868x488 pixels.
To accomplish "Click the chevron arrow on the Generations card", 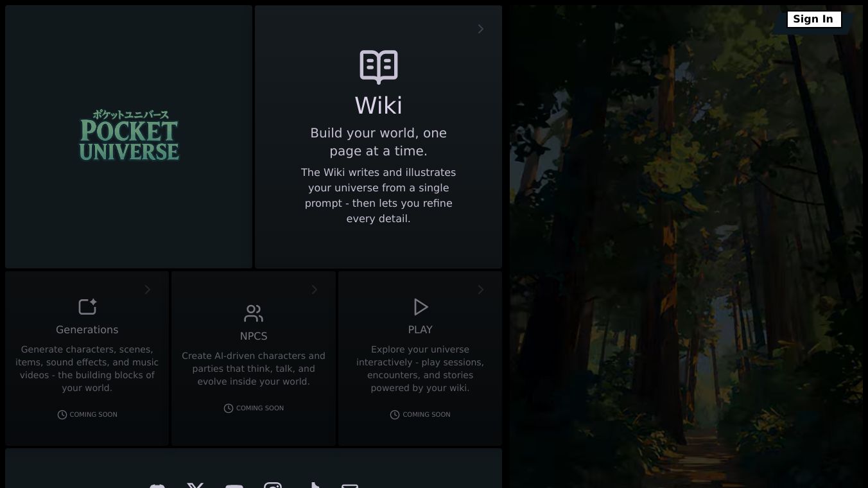I will point(148,290).
